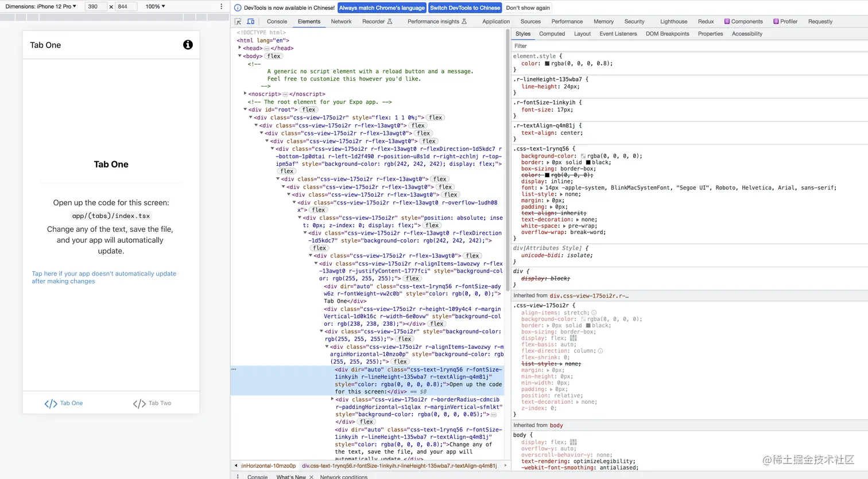This screenshot has height=479, width=868.
Task: Open the Network conditions drawer tab
Action: pyautogui.click(x=343, y=477)
